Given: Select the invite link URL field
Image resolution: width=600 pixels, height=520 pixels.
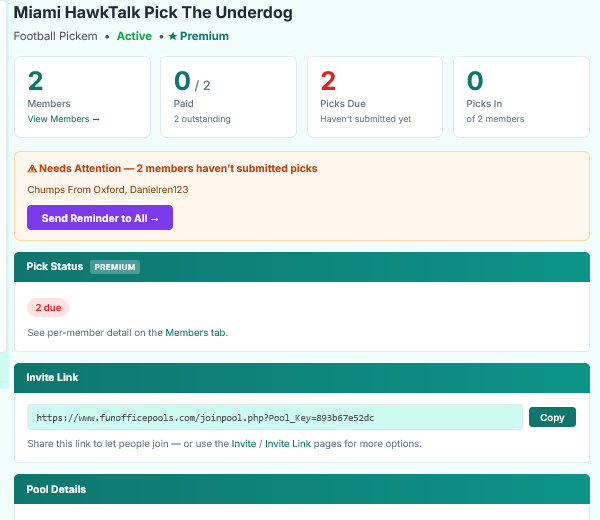Looking at the screenshot, I should tap(275, 417).
